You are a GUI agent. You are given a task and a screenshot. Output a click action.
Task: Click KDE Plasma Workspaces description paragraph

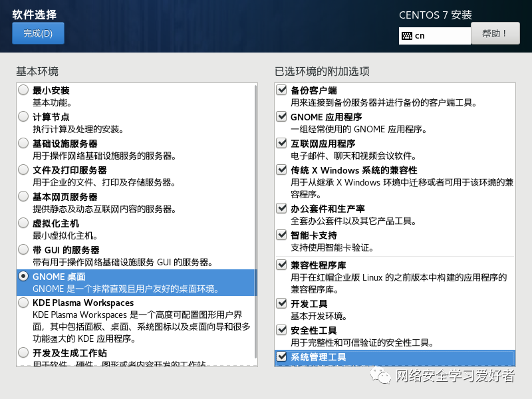pos(142,327)
